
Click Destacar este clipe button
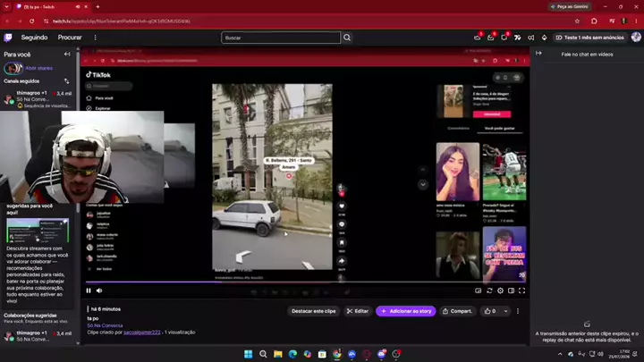pyautogui.click(x=313, y=311)
